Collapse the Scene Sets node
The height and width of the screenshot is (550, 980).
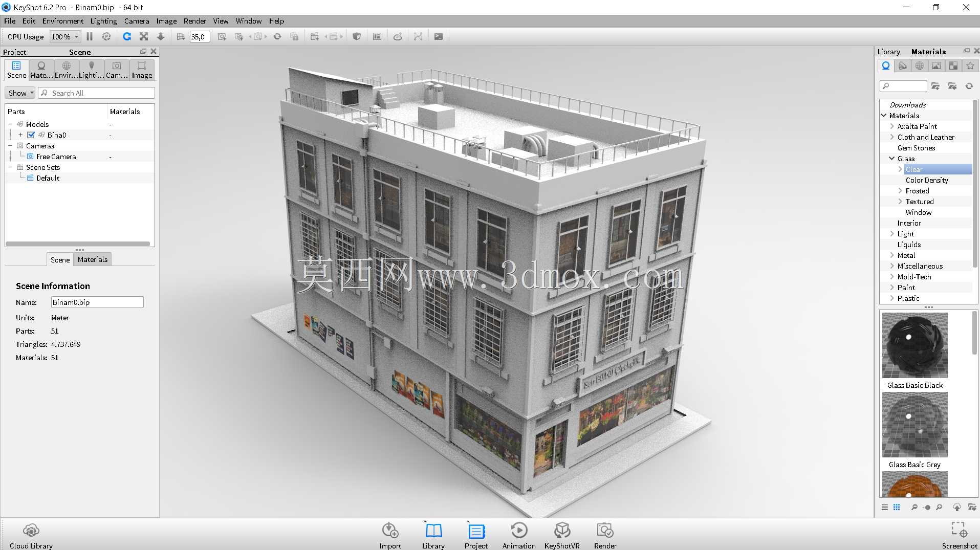tap(10, 167)
